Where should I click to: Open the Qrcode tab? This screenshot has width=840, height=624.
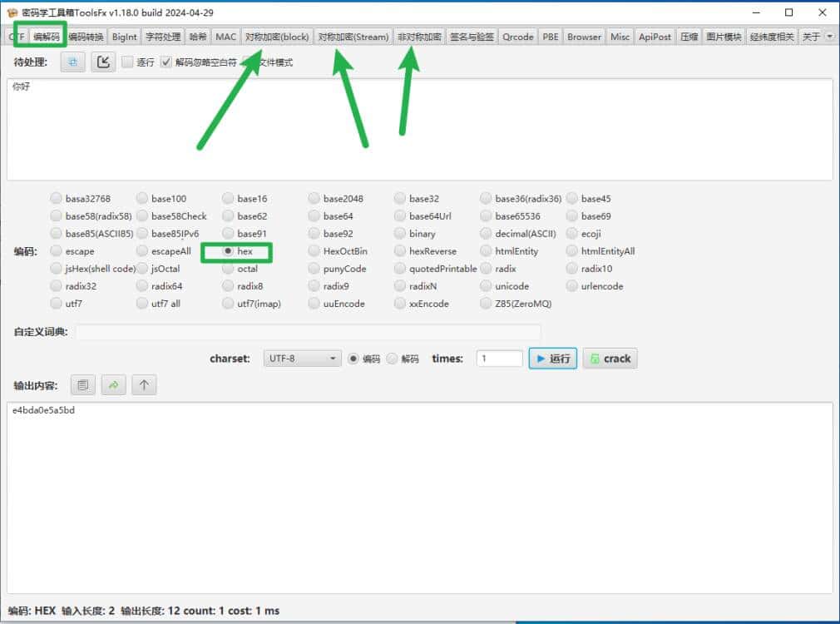519,37
